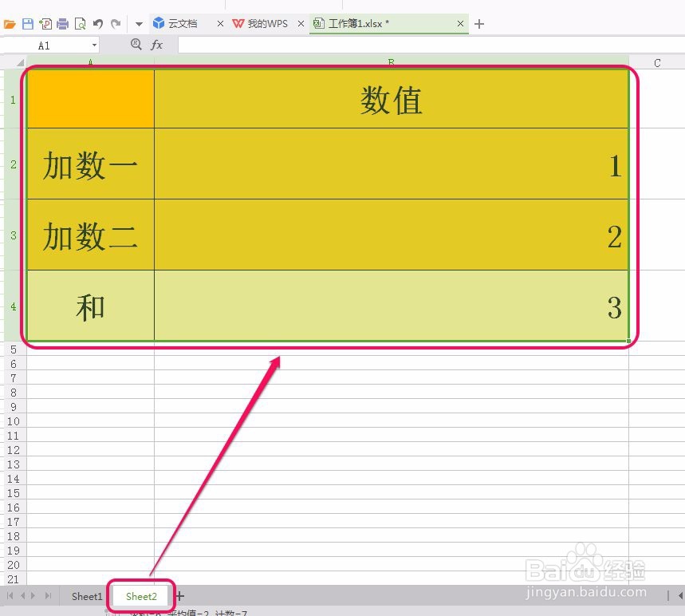Screen dimensions: 685x616
Task: Click the Undo icon
Action: point(97,23)
